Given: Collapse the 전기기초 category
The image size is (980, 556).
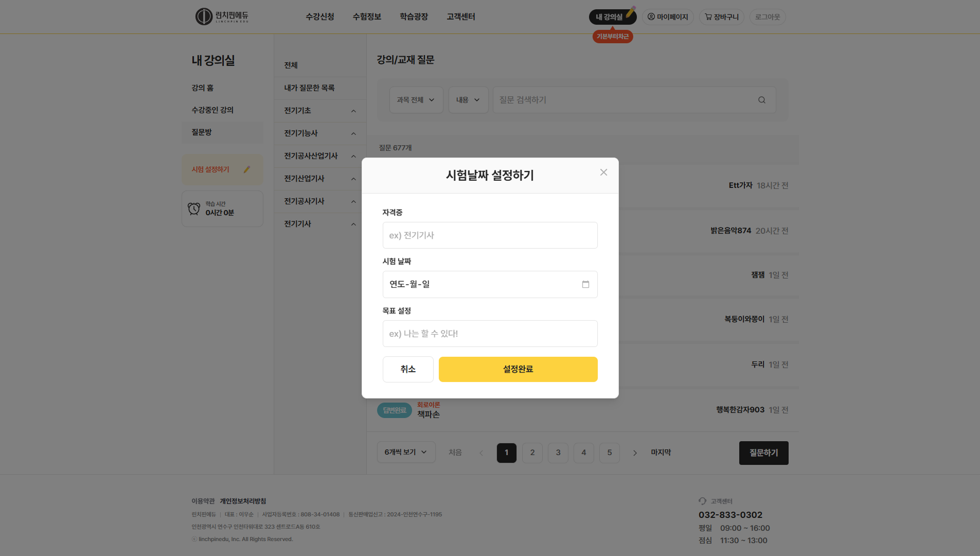Looking at the screenshot, I should coord(353,111).
